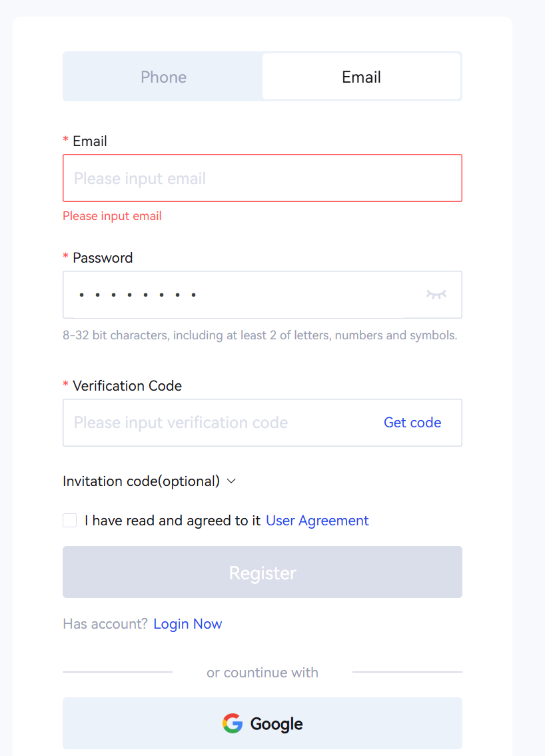
Task: Click the "Email" label above the field
Action: tap(90, 141)
